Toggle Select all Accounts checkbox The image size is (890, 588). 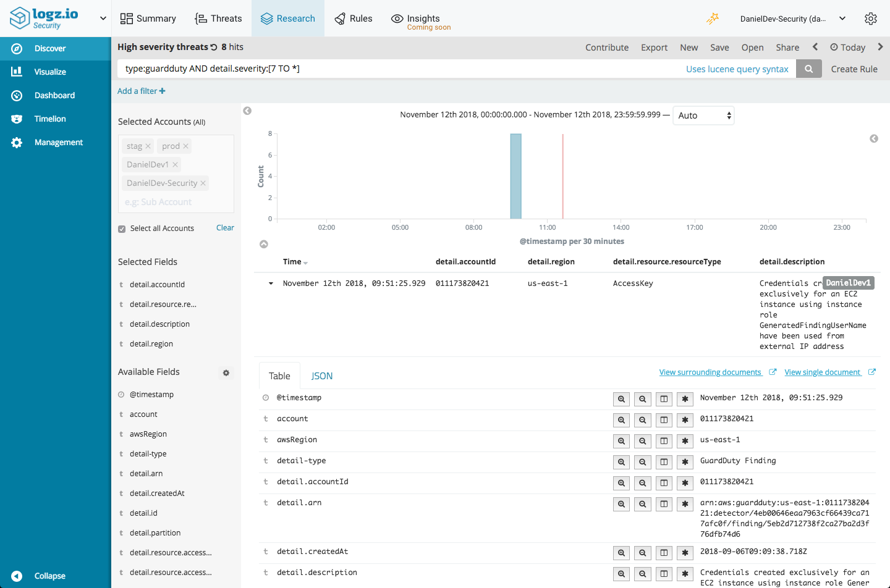pyautogui.click(x=122, y=229)
